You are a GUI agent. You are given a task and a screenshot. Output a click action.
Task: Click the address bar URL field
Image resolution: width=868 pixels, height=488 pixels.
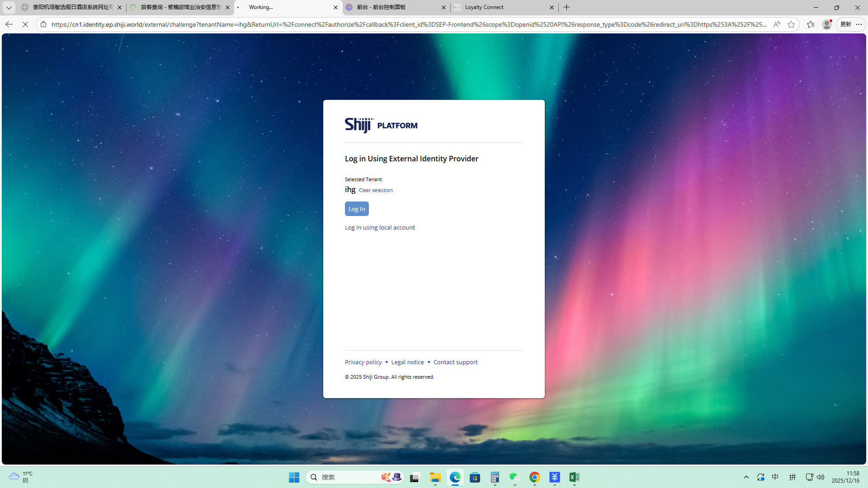(x=407, y=24)
